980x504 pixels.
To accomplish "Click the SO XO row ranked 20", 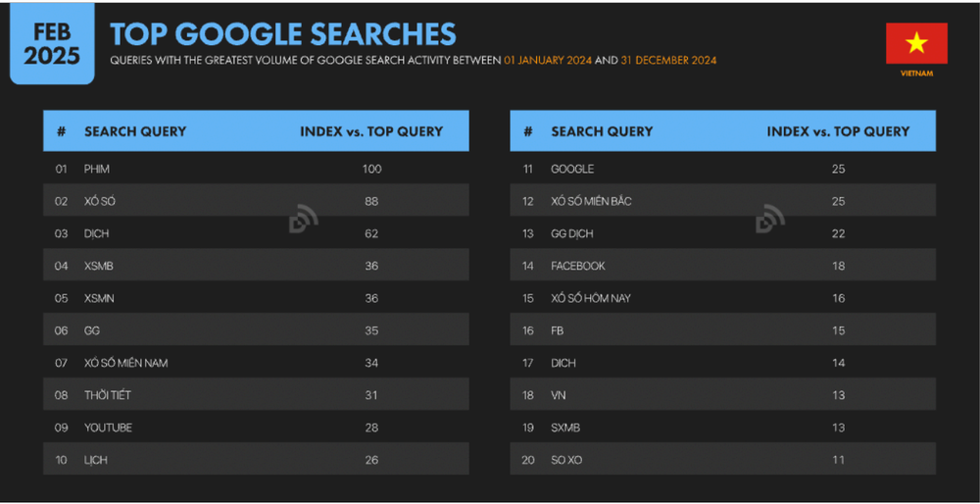I will [x=722, y=460].
